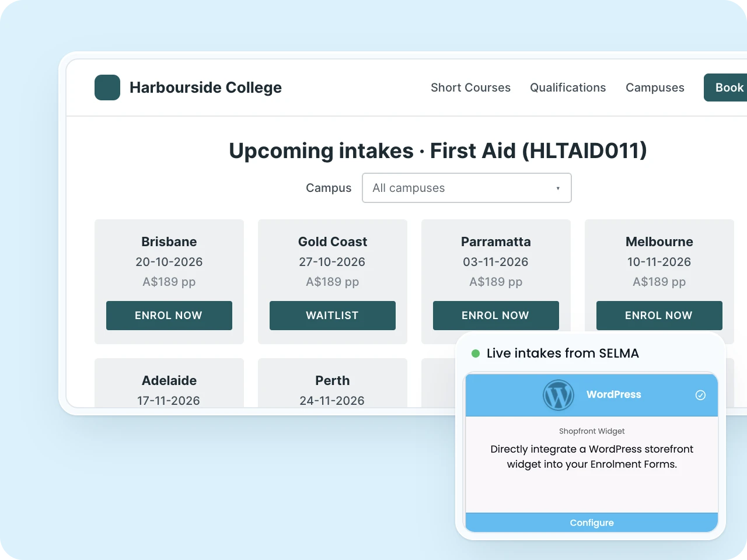Viewport: 747px width, 560px height.
Task: Click the Campus field label
Action: 329,188
